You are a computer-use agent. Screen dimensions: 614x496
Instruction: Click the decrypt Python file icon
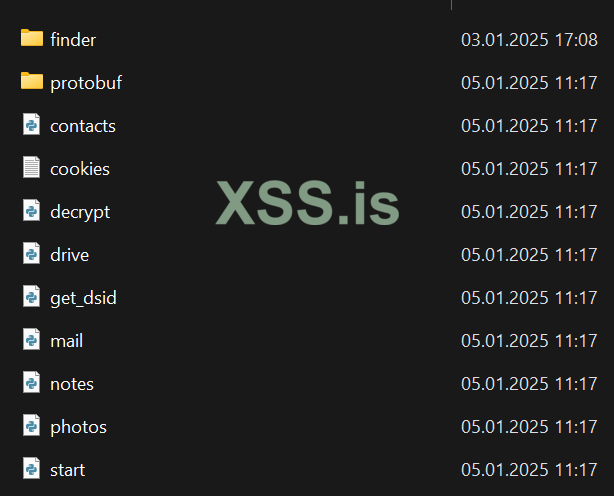pyautogui.click(x=32, y=211)
